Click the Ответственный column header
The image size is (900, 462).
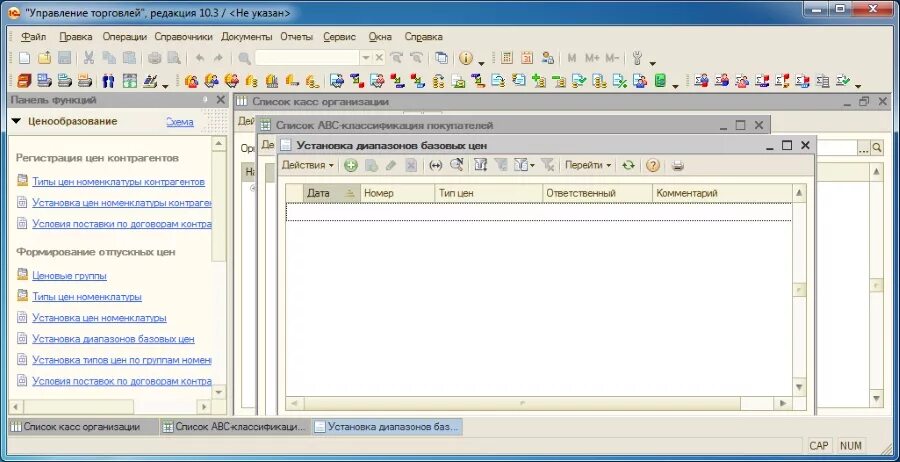597,193
